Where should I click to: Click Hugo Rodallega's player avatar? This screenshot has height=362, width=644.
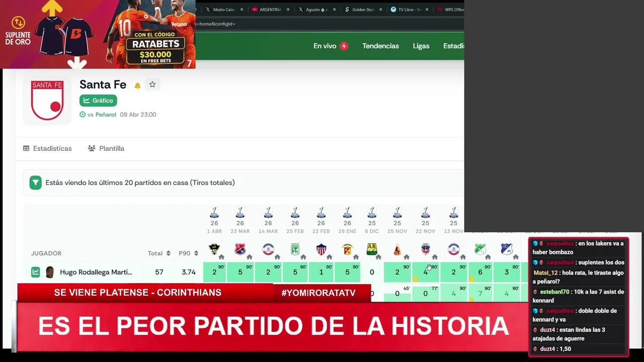tap(50, 272)
